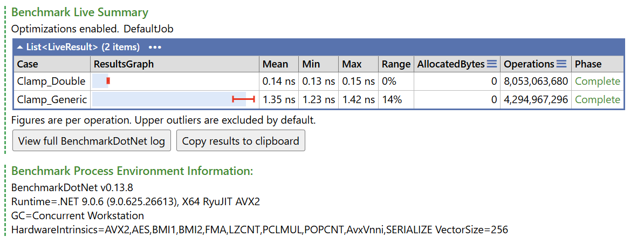The height and width of the screenshot is (250, 644).
Task: Click Complete status in Clamp_Double row
Action: [598, 82]
